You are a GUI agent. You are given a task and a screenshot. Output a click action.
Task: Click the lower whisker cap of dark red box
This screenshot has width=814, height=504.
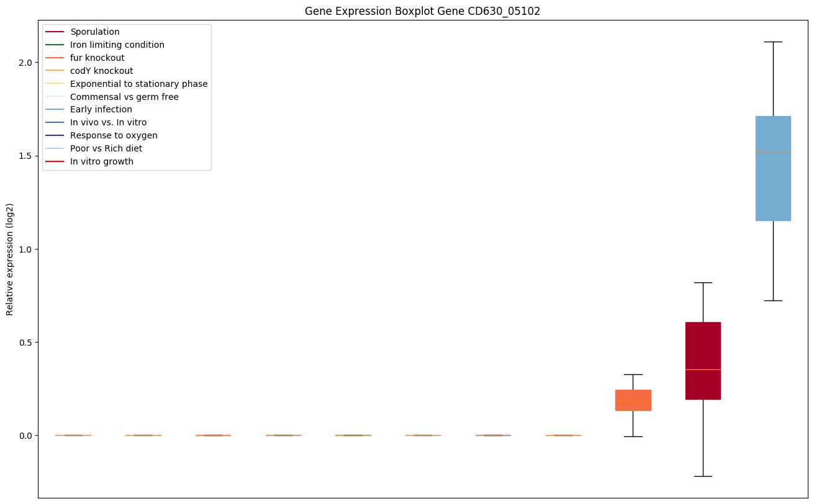pyautogui.click(x=702, y=476)
